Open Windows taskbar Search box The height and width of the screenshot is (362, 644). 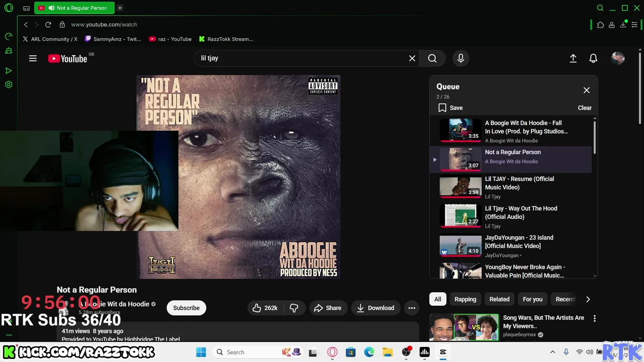coord(258,352)
